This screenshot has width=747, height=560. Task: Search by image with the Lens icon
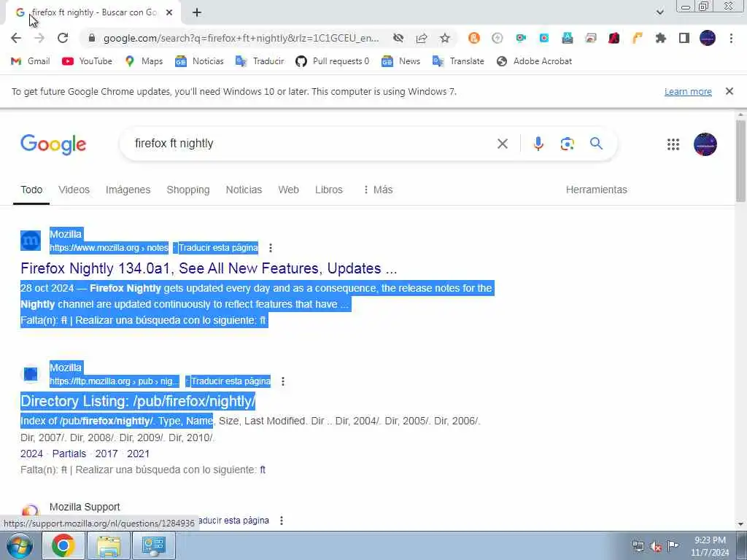click(x=567, y=144)
